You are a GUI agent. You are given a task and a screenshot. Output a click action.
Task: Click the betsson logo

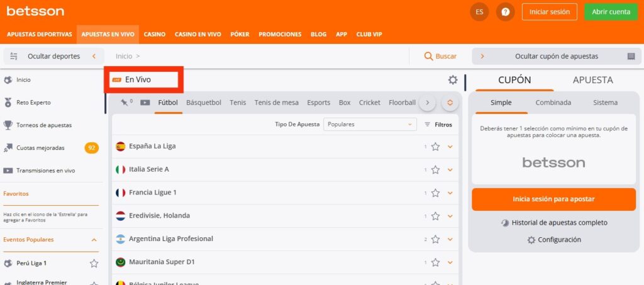(35, 11)
